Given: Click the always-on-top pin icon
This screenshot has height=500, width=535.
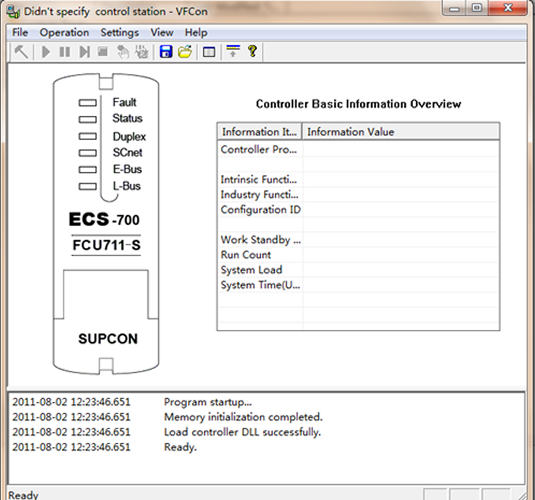Looking at the screenshot, I should point(233,51).
